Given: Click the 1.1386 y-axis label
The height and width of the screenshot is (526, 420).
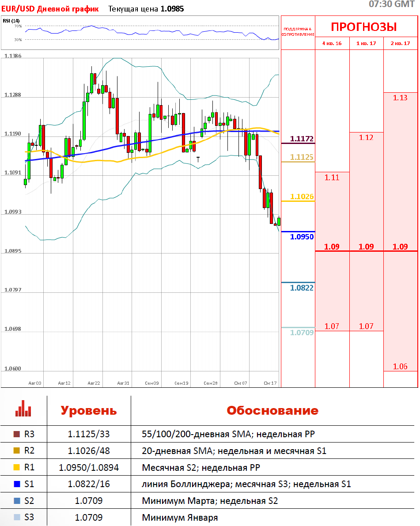Looking at the screenshot, I should click(x=13, y=56).
